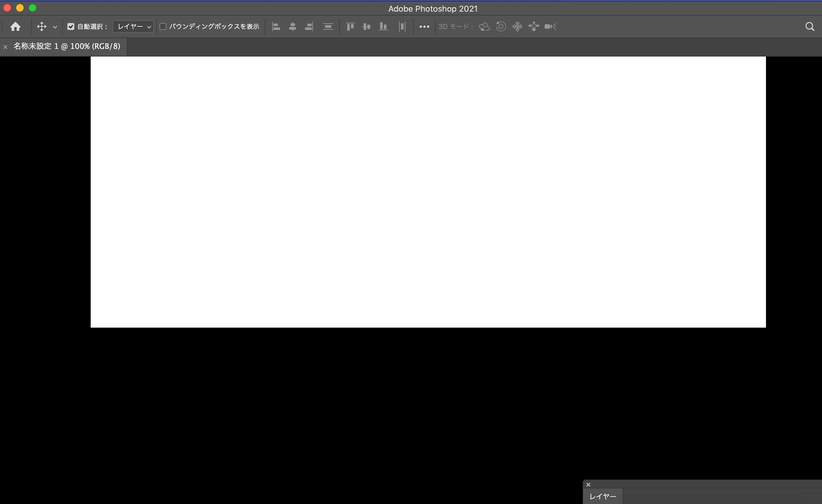
Task: Switch to the レイヤー panel tab
Action: [x=603, y=496]
